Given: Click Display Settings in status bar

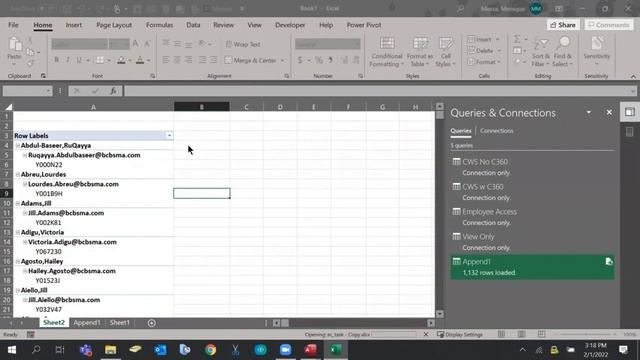Looking at the screenshot, I should (460, 335).
